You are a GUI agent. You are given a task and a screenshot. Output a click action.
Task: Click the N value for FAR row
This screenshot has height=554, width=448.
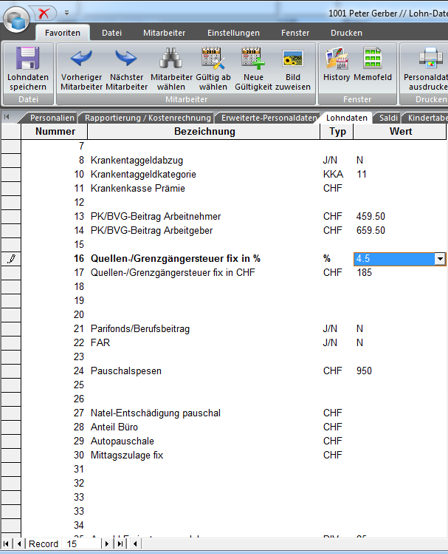coord(360,343)
